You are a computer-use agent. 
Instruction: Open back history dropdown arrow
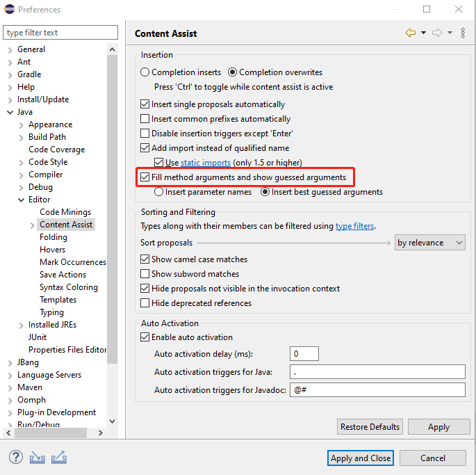(423, 33)
